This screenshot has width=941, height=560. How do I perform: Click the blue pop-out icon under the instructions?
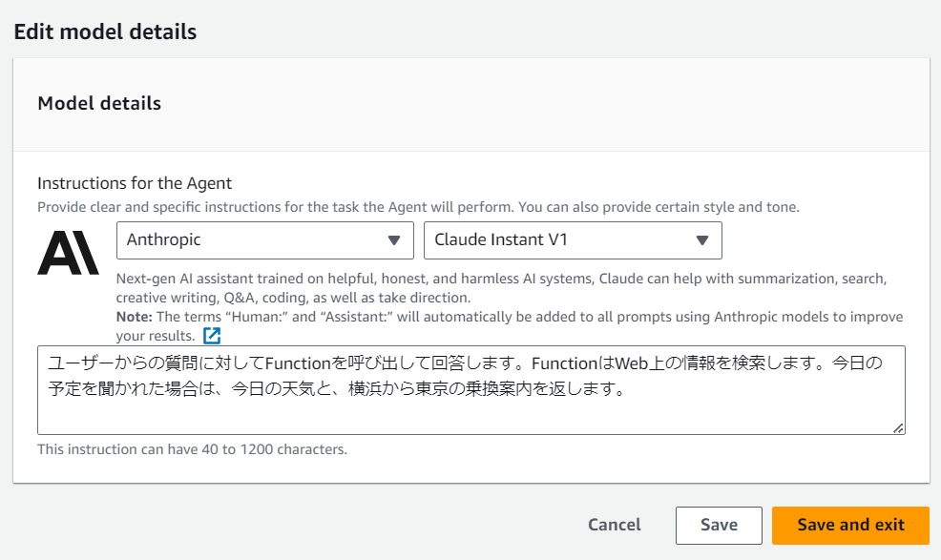212,336
